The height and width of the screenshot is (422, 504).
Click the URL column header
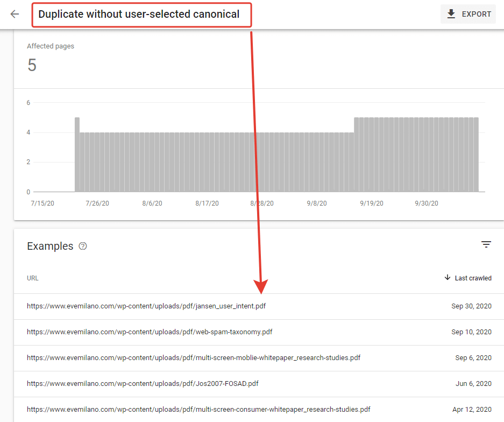click(33, 278)
